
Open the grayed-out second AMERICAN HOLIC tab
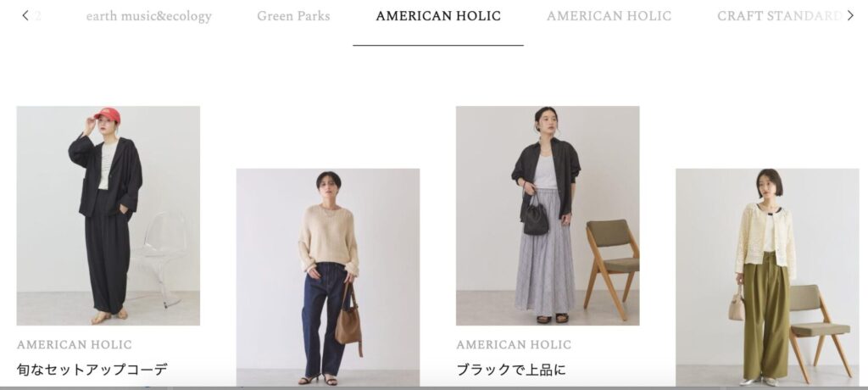coord(609,16)
